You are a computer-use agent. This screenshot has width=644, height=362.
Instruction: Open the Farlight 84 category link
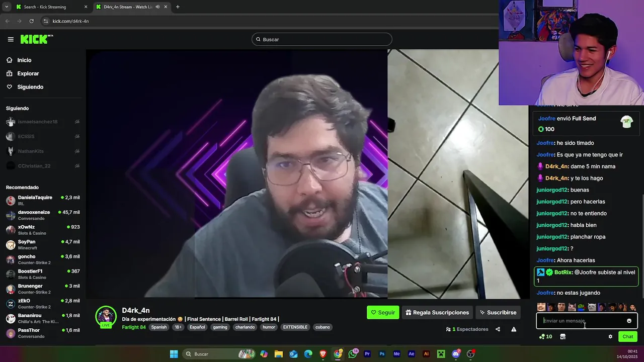point(134,327)
